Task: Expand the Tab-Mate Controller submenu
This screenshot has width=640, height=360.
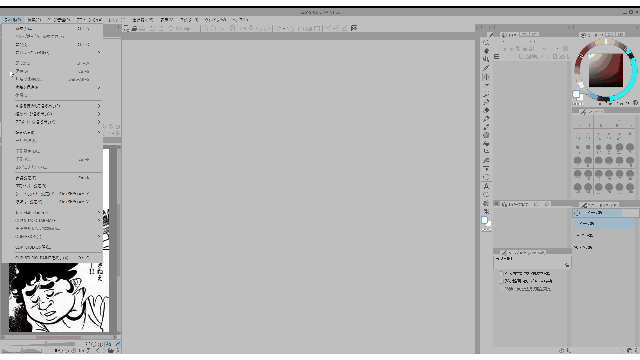Action: point(52,213)
